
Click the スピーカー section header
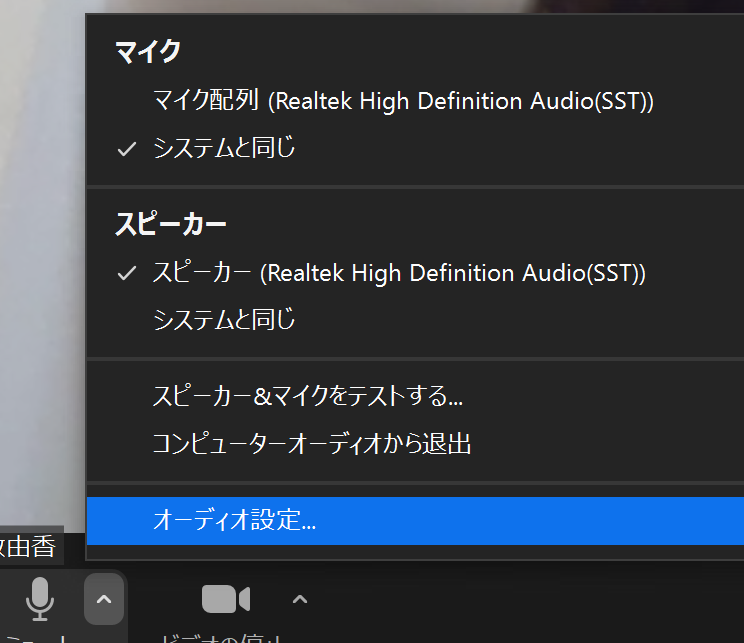point(170,224)
